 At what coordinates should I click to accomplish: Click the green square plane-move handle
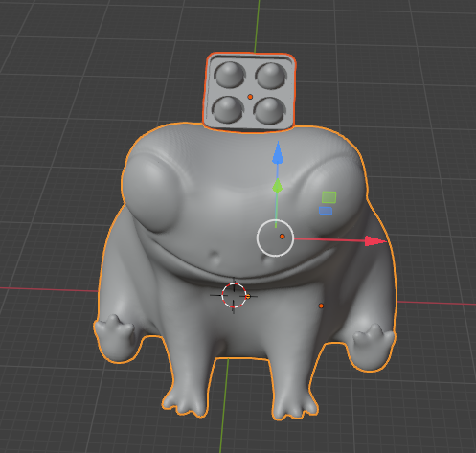click(329, 197)
